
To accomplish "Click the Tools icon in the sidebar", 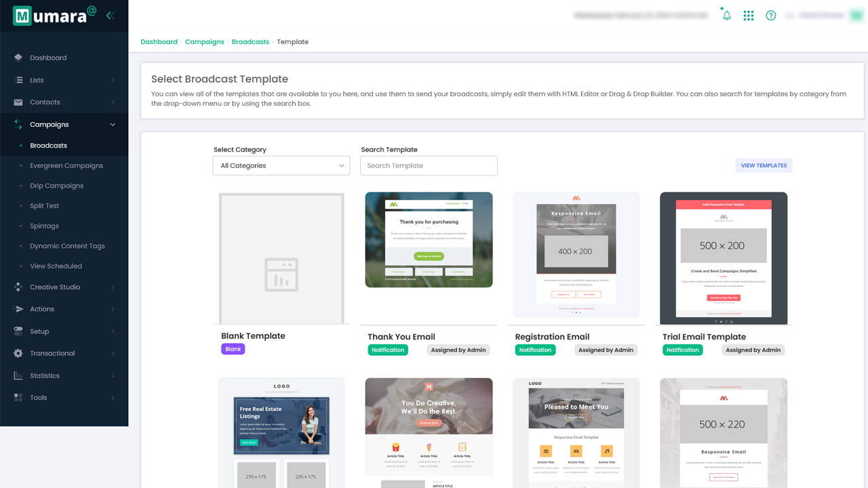I will (x=18, y=398).
